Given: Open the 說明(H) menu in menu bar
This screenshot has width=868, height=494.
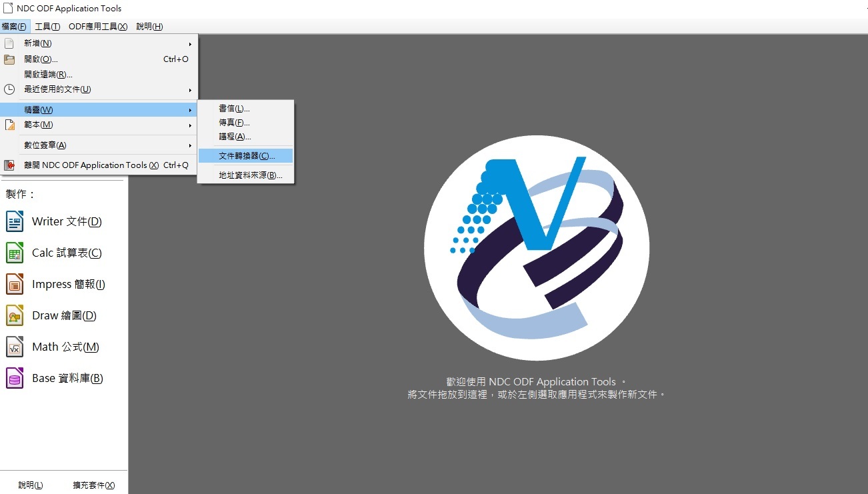Looking at the screenshot, I should point(149,27).
